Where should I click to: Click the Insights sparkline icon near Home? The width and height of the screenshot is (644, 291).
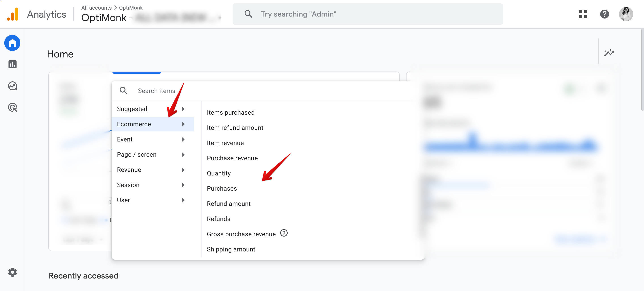point(609,53)
